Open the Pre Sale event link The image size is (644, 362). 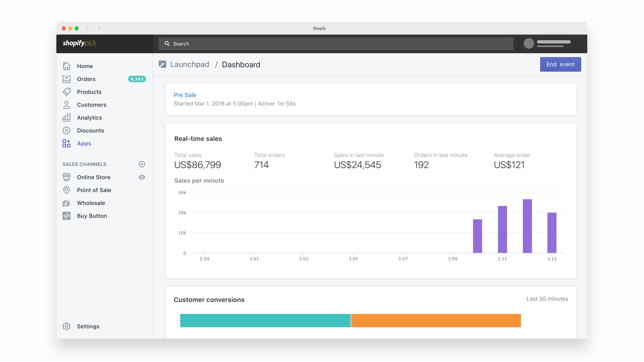coord(185,95)
